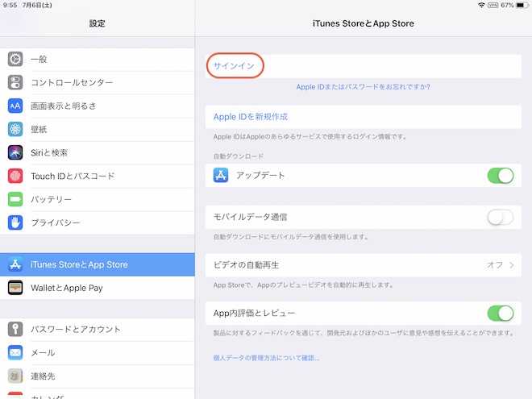Select プライバシー settings row

click(98, 222)
